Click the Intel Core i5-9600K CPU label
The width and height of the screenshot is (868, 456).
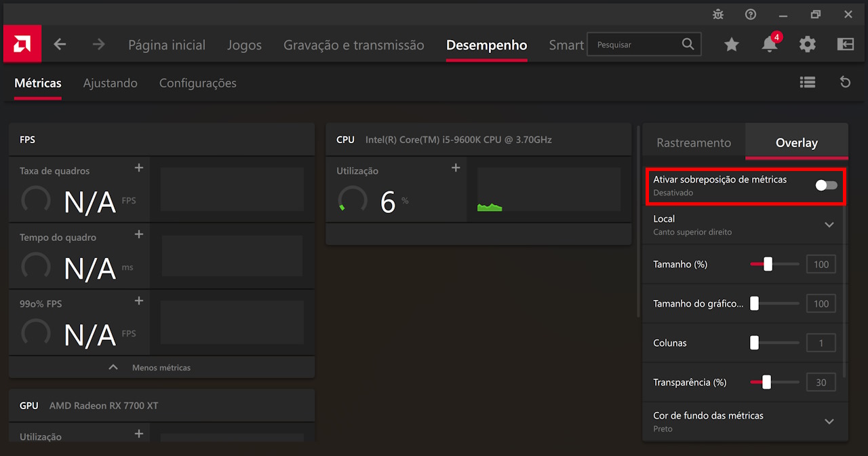pyautogui.click(x=458, y=139)
